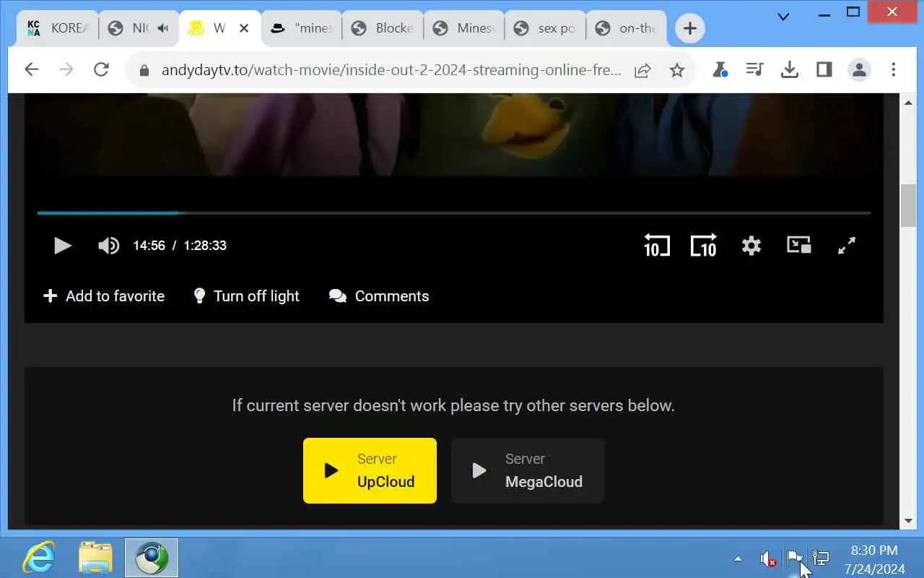Open the taskbar clock and date

click(874, 558)
